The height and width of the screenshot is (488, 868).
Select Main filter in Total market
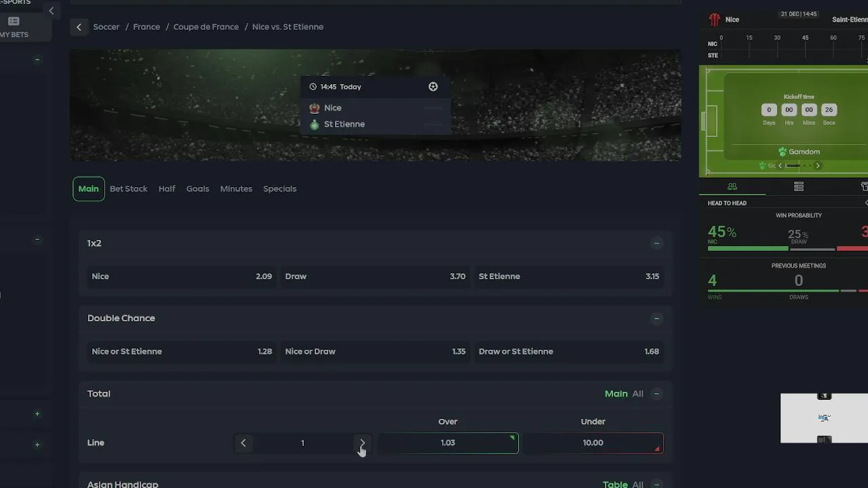(x=616, y=394)
